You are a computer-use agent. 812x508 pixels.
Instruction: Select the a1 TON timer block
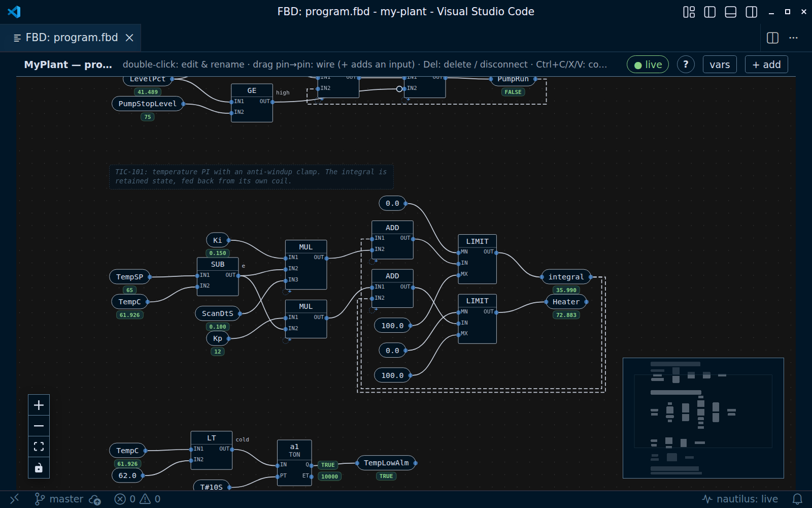(294, 463)
